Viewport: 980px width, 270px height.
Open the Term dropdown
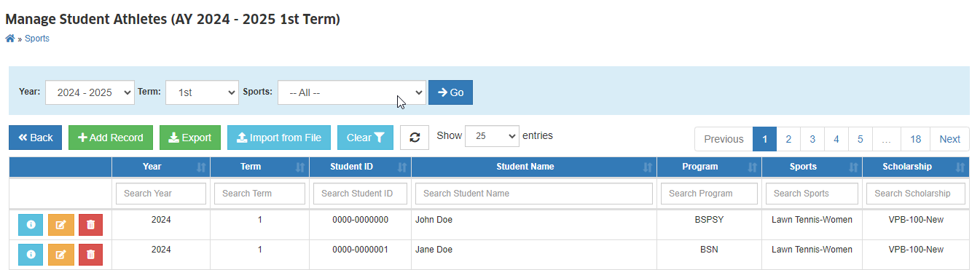pyautogui.click(x=202, y=92)
